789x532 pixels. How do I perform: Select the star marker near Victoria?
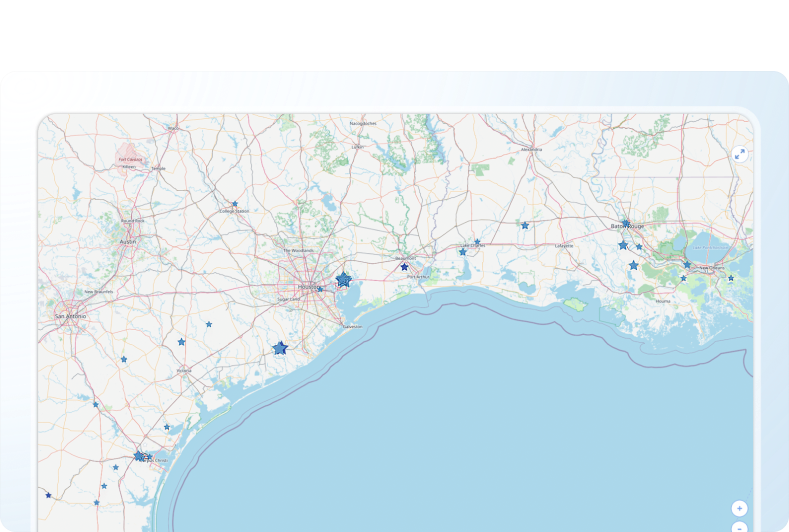point(181,342)
